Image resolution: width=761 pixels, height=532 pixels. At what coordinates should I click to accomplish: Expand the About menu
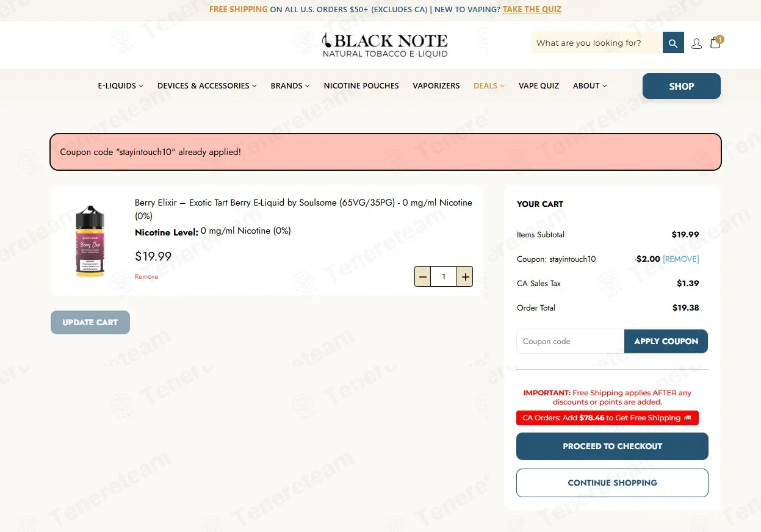[x=590, y=86]
